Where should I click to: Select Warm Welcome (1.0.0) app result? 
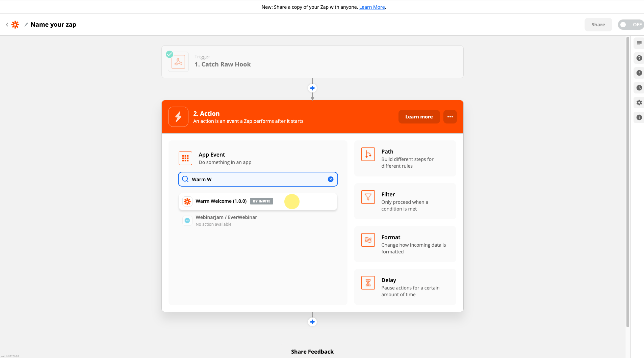[258, 201]
